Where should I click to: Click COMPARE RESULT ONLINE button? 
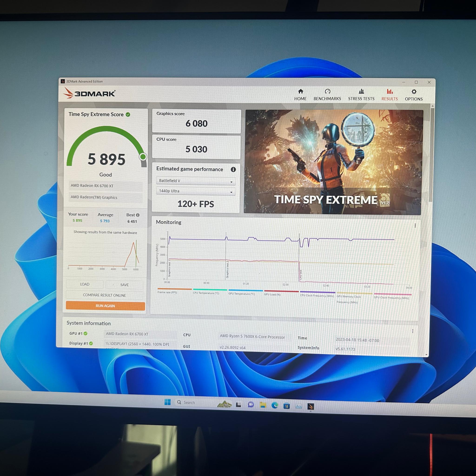(104, 295)
